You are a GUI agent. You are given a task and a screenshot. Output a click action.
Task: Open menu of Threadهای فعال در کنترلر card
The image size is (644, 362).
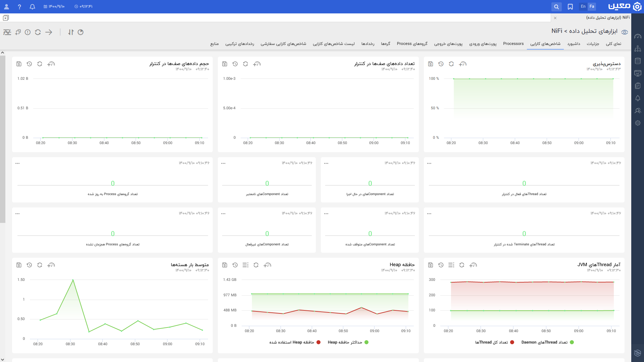pos(429,164)
